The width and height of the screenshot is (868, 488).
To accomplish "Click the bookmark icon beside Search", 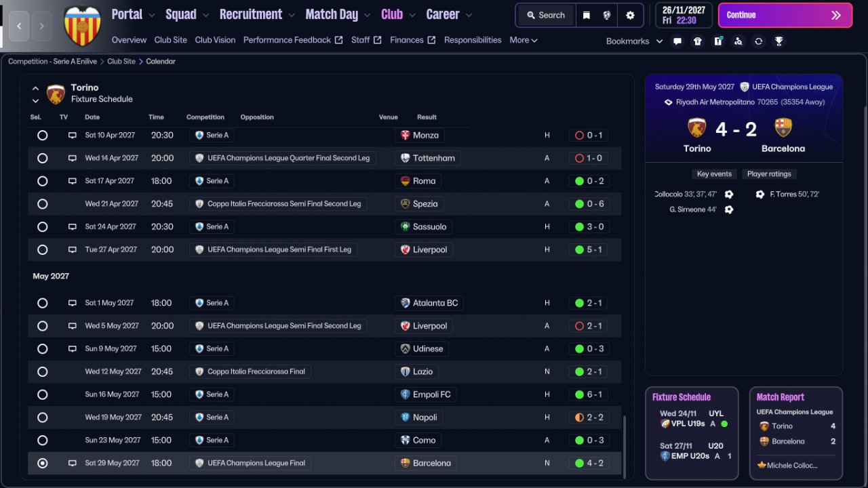I will click(x=587, y=15).
